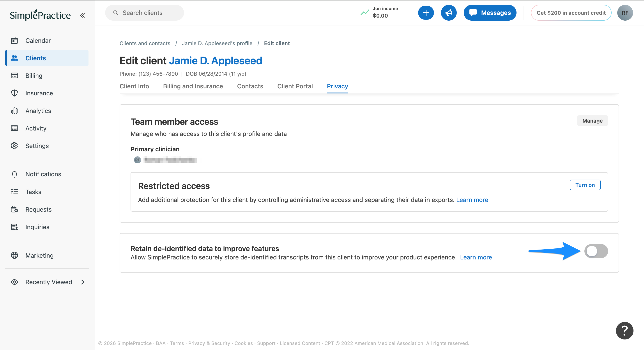The width and height of the screenshot is (644, 350).
Task: Collapse the sidebar with double chevron
Action: (82, 15)
